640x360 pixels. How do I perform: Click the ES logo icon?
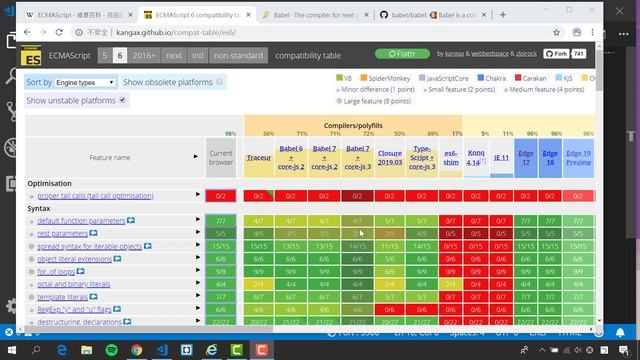point(31,55)
